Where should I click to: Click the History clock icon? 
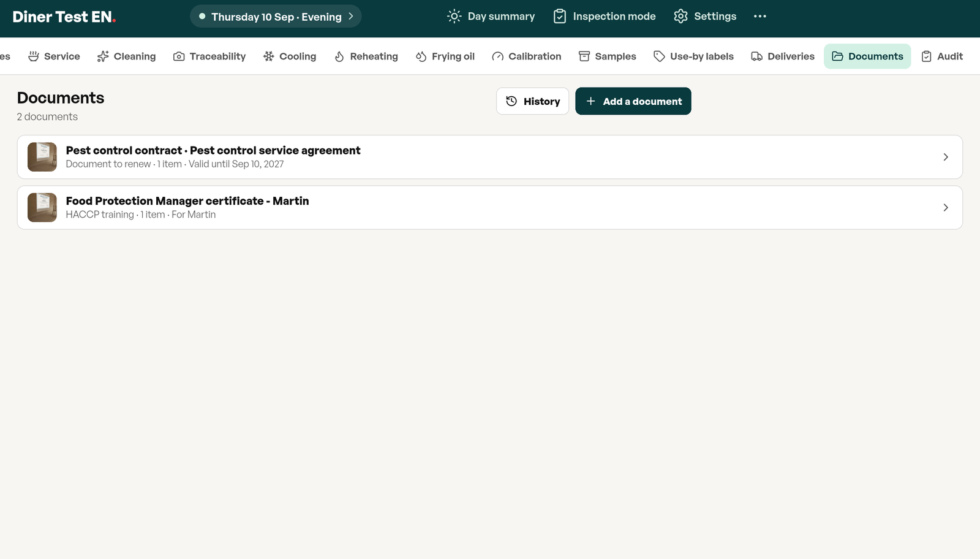click(511, 101)
